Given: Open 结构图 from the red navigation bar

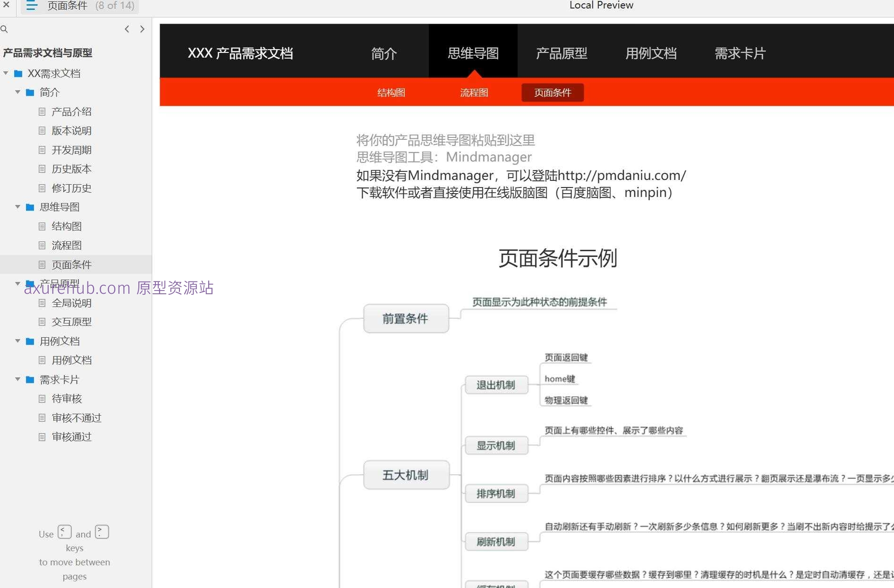Looking at the screenshot, I should pyautogui.click(x=391, y=93).
